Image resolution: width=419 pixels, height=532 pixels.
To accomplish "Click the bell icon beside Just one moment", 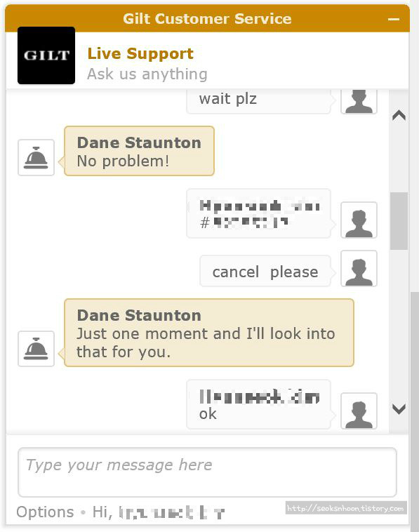I will click(x=36, y=348).
